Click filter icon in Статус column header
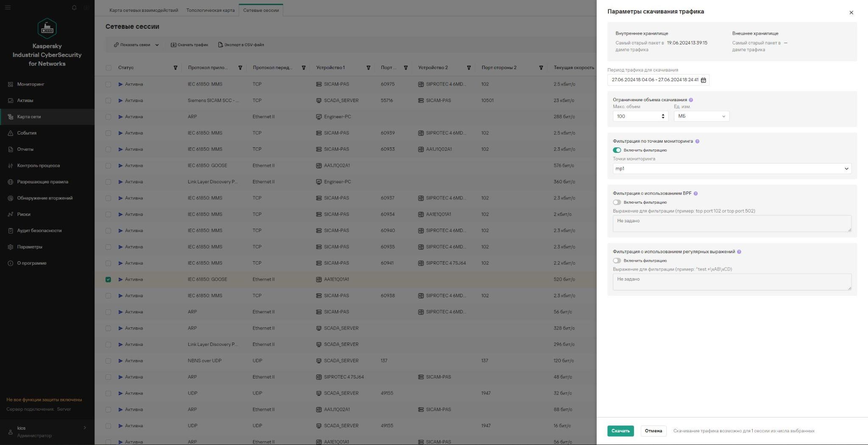Viewport: 868px width, 445px height. click(x=175, y=68)
